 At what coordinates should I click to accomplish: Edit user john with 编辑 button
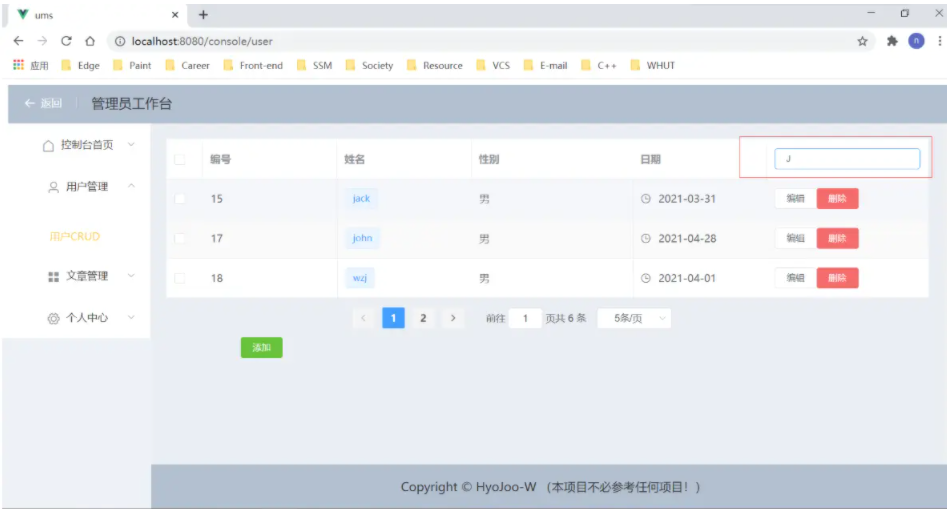pos(795,238)
